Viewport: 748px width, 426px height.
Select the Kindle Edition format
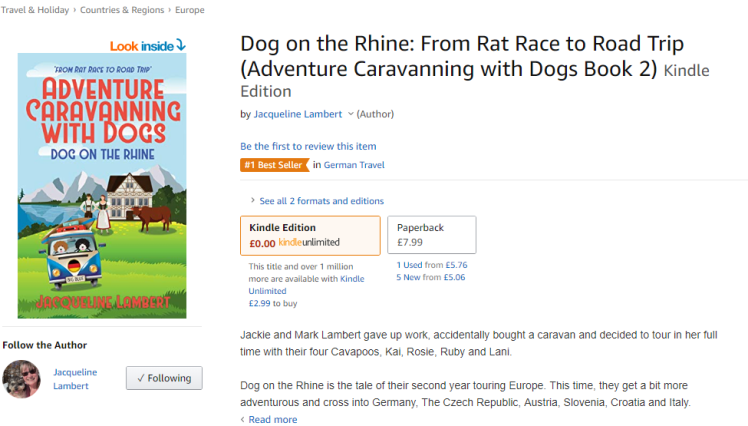click(x=310, y=235)
